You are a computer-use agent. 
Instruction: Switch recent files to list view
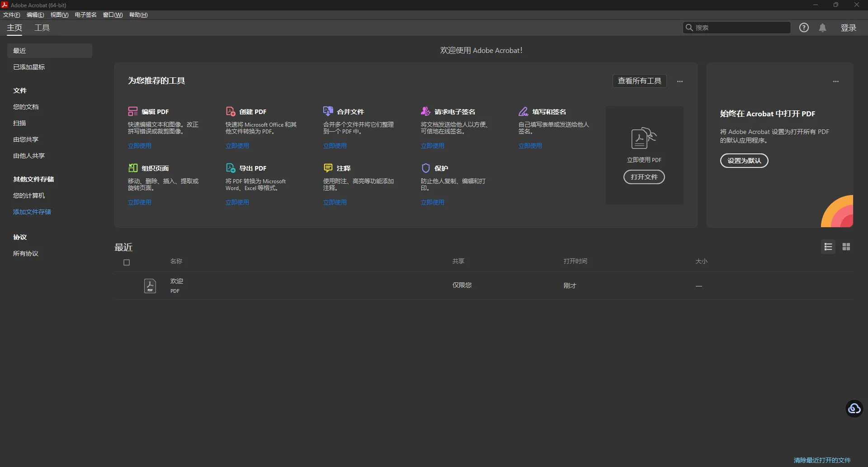tap(828, 247)
